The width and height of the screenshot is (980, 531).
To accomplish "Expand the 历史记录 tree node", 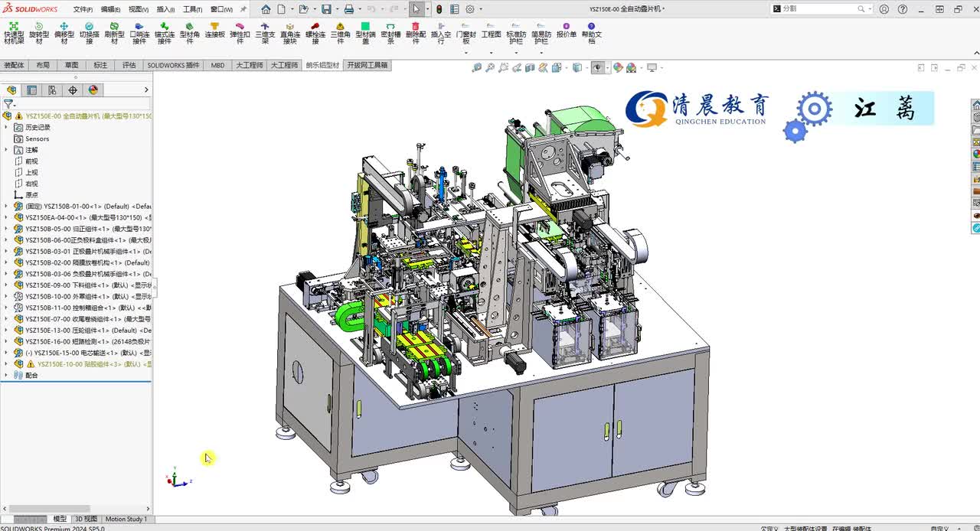I will pos(7,127).
